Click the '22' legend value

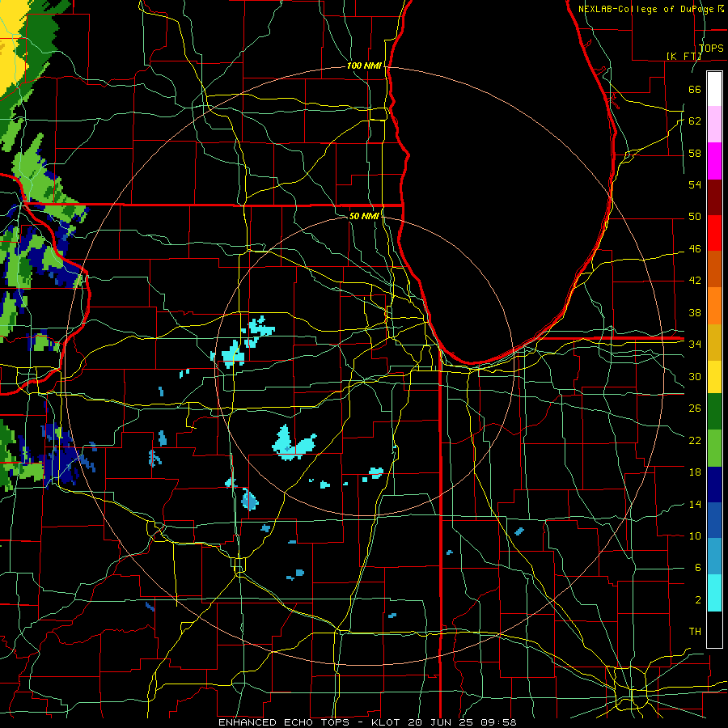[695, 440]
